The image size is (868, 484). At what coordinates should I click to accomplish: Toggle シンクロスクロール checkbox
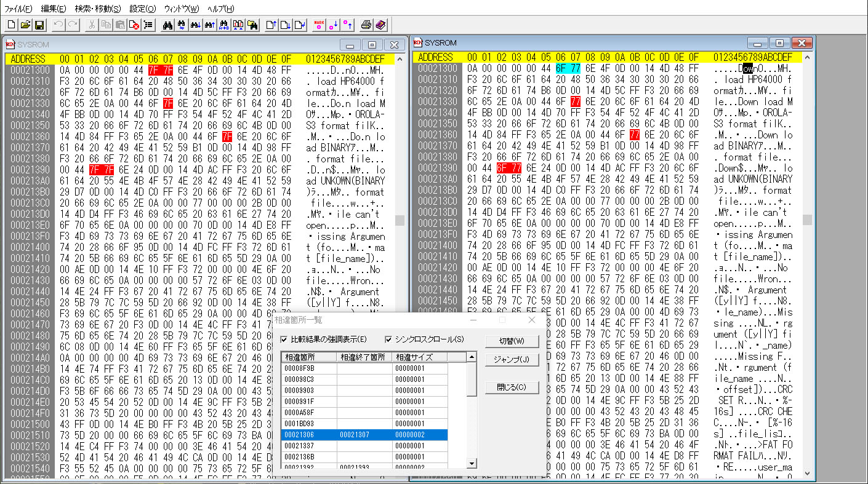click(x=388, y=339)
